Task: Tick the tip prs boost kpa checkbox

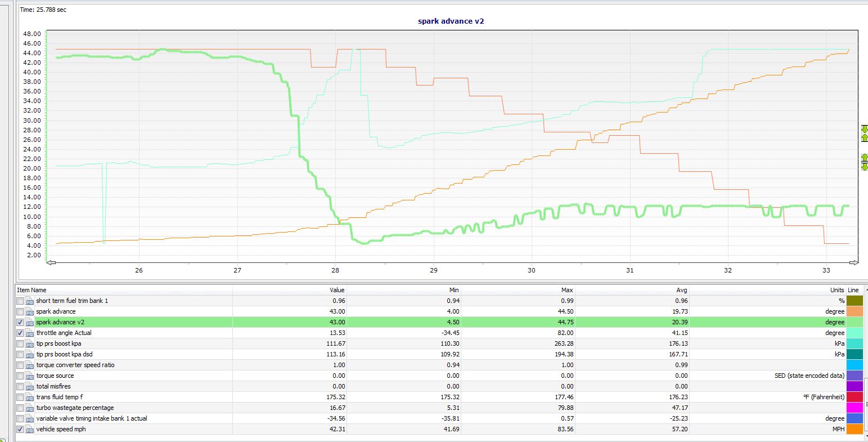Action: click(x=20, y=343)
